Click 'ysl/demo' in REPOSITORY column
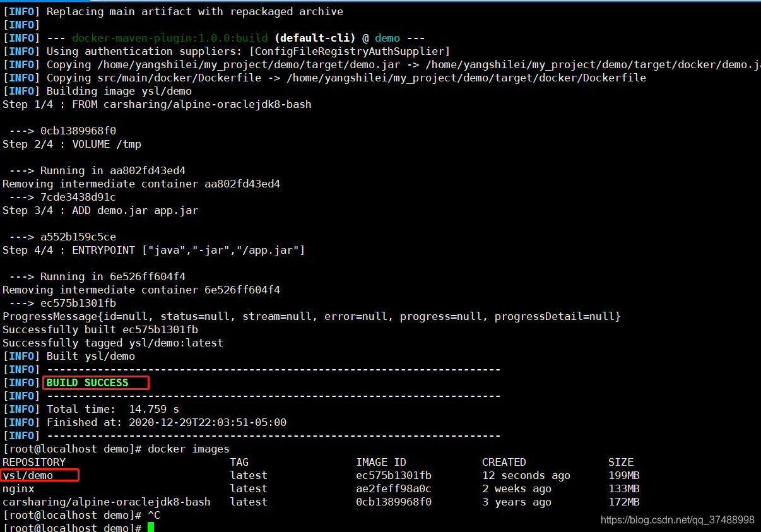Screen dimensions: 761x532 [28, 475]
